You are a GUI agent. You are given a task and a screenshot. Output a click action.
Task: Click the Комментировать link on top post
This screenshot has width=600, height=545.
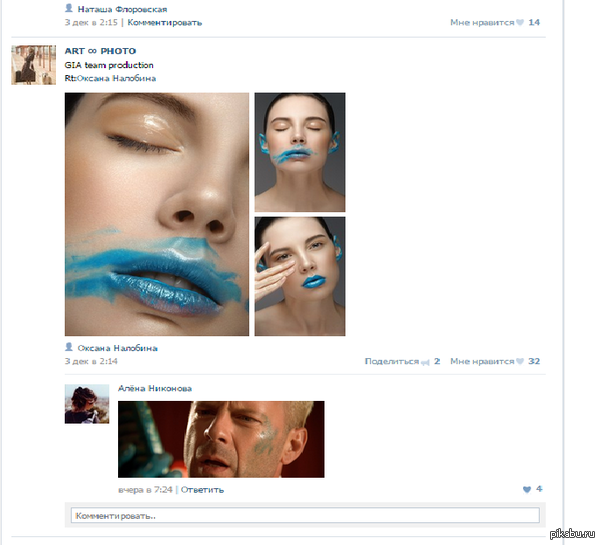[x=164, y=22]
